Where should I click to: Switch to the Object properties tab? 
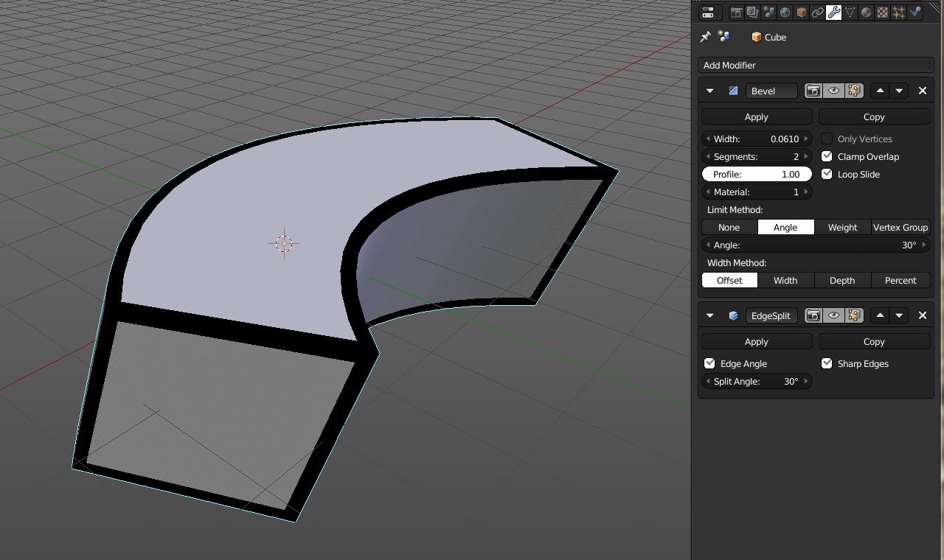[801, 13]
